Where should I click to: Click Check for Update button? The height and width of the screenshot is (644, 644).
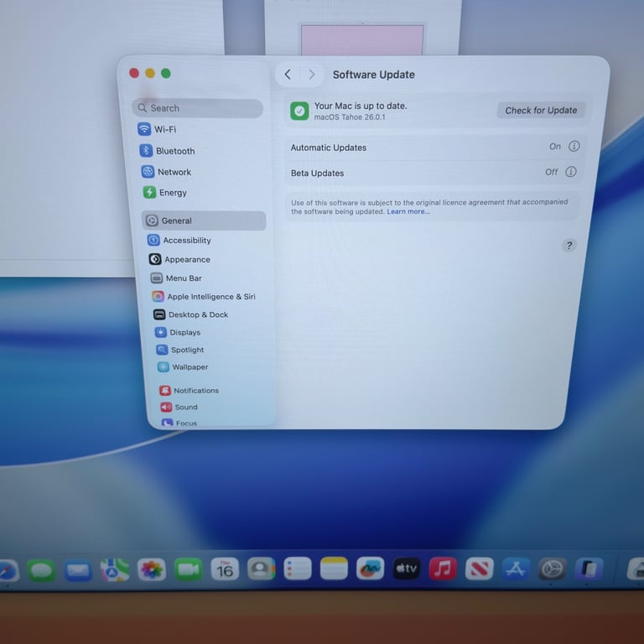coord(541,110)
